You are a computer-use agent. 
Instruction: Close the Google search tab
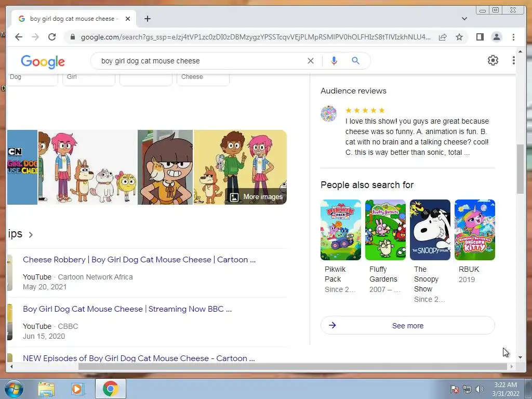[x=128, y=19]
